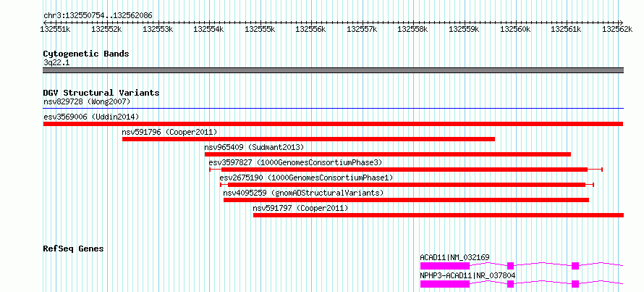Click the 132560k ruler tick label
Viewport: 644px width, 292px height.
[514, 29]
